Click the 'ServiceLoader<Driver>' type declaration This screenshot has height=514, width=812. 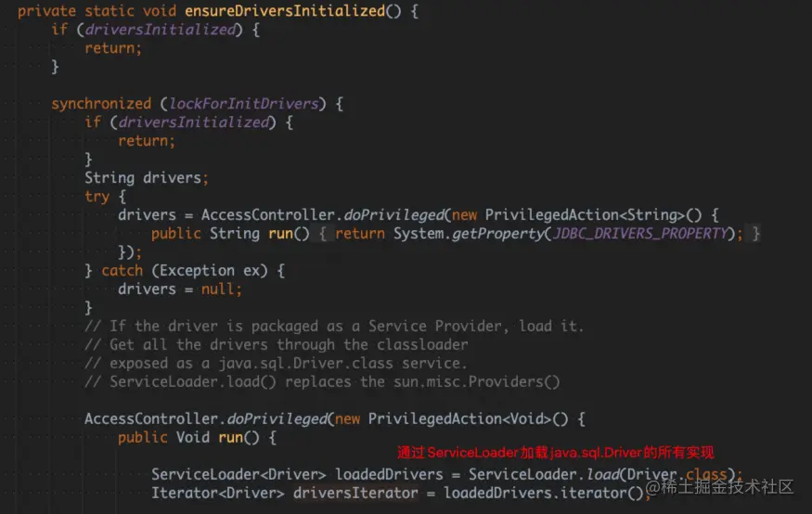coord(238,474)
